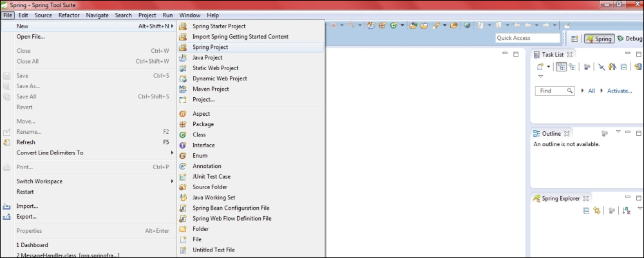Choose Spring Project from New submenu
Screen dimensions: 644x258
[x=251, y=47]
